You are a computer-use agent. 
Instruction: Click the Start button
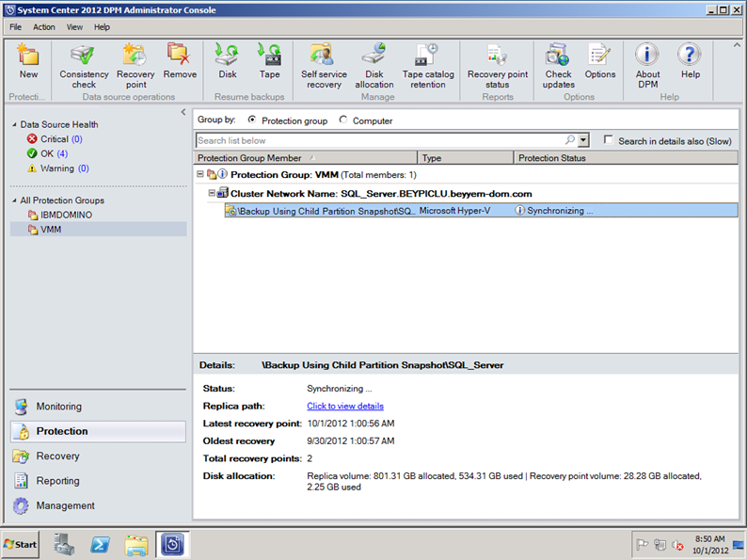coord(21,544)
